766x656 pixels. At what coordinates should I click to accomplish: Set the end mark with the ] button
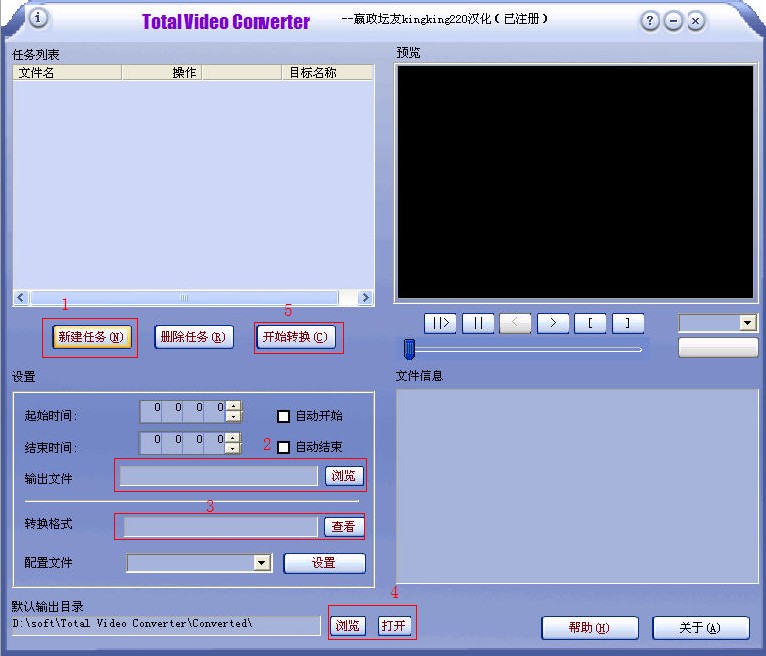(628, 323)
